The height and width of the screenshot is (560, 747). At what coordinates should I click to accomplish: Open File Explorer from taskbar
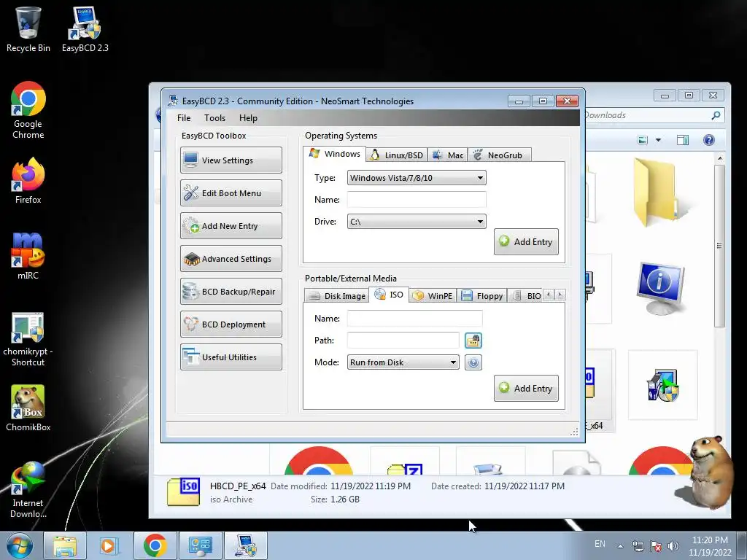(x=65, y=545)
